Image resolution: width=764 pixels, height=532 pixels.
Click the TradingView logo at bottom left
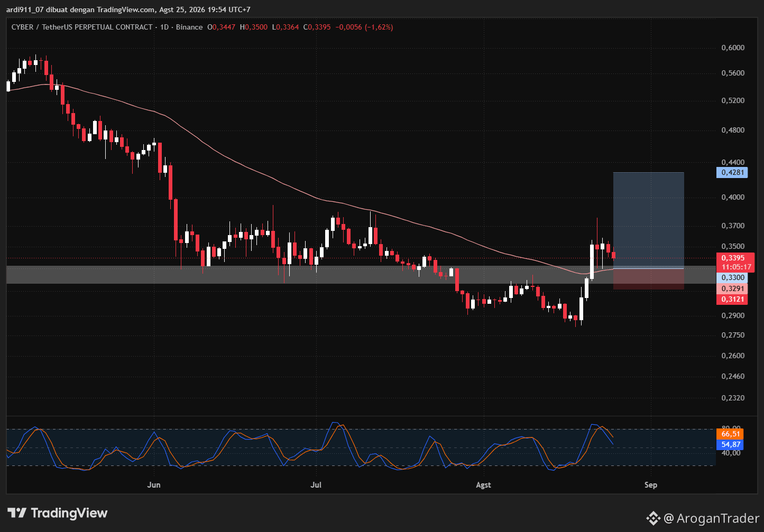coord(57,513)
